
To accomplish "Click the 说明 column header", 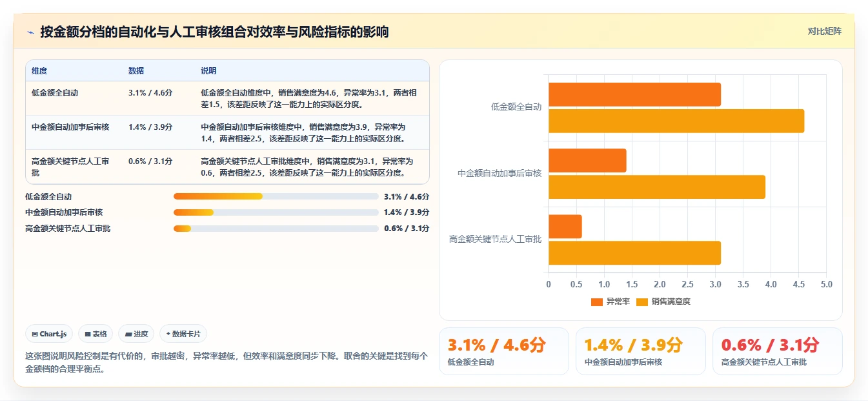I will [x=208, y=70].
